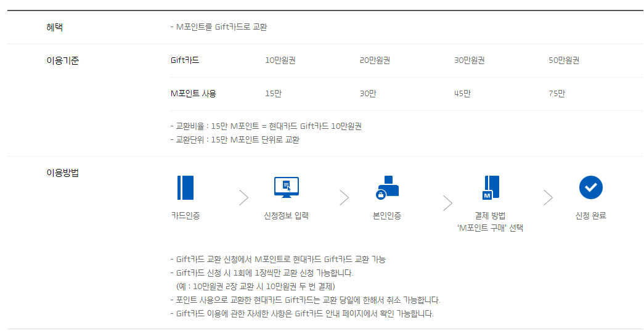This screenshot has width=644, height=336.
Task: Click the 이용방법 section heading
Action: pos(62,173)
